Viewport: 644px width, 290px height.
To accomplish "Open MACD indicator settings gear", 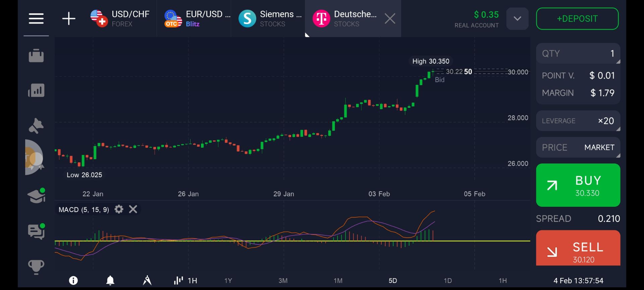I will click(x=119, y=209).
